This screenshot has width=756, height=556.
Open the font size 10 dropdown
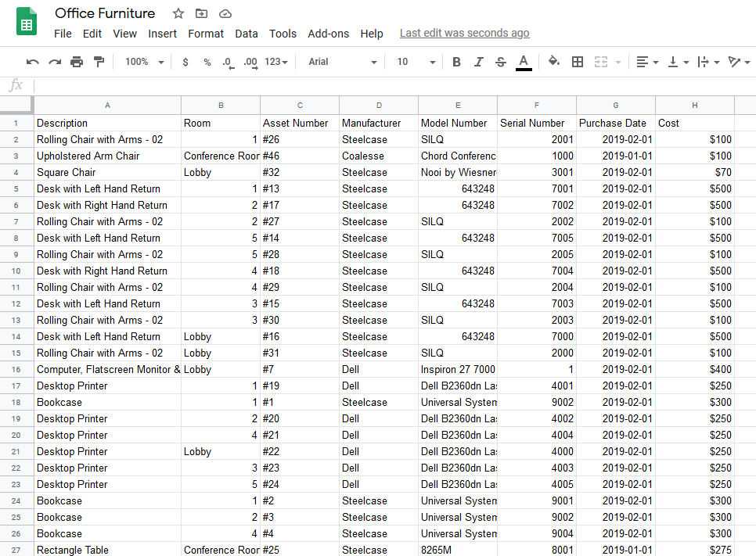click(x=416, y=62)
